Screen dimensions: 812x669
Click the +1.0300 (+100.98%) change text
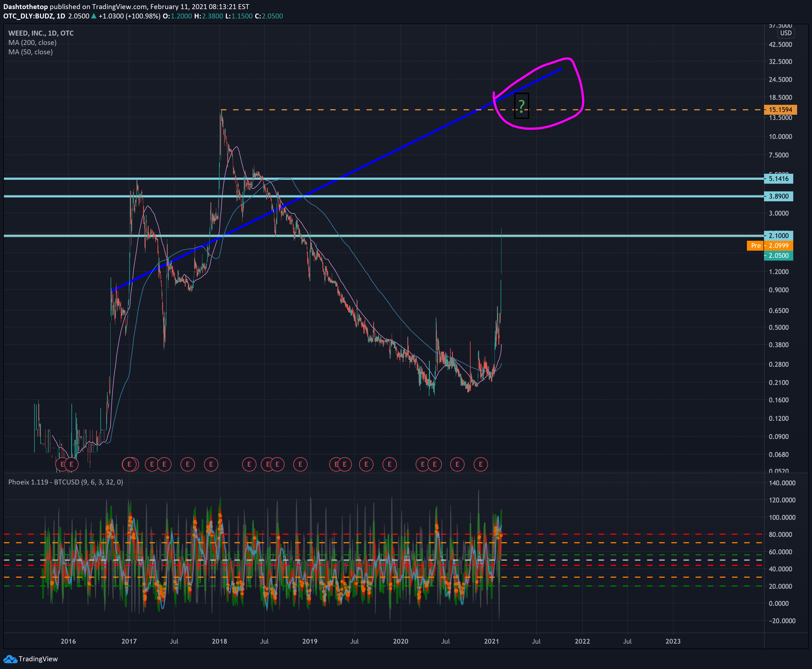(129, 16)
